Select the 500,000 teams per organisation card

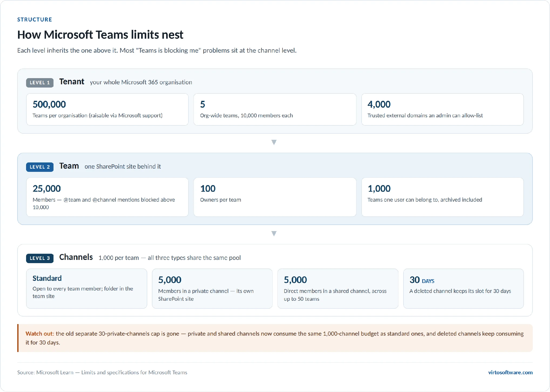[x=107, y=109]
